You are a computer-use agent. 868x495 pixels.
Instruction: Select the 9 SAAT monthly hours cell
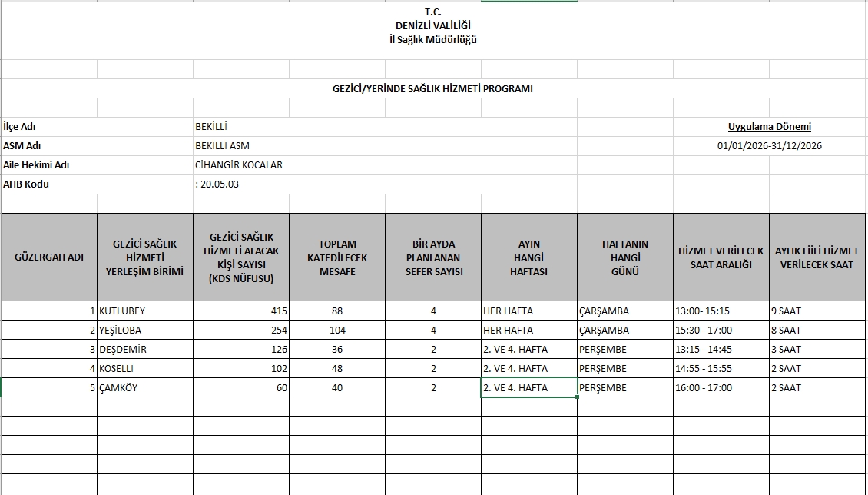pyautogui.click(x=817, y=311)
